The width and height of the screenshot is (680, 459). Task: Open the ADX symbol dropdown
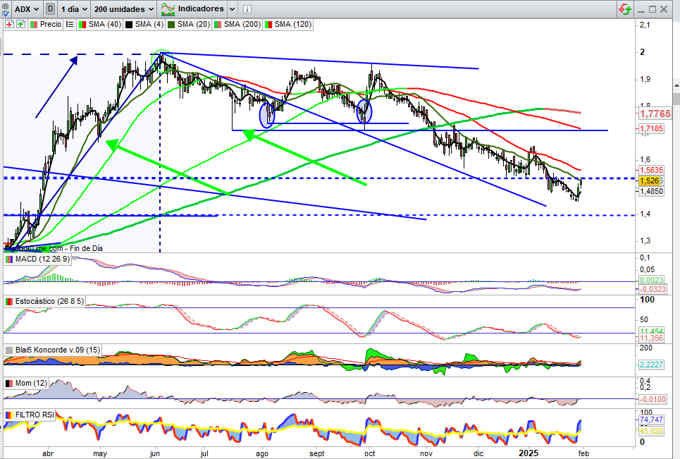coord(36,8)
